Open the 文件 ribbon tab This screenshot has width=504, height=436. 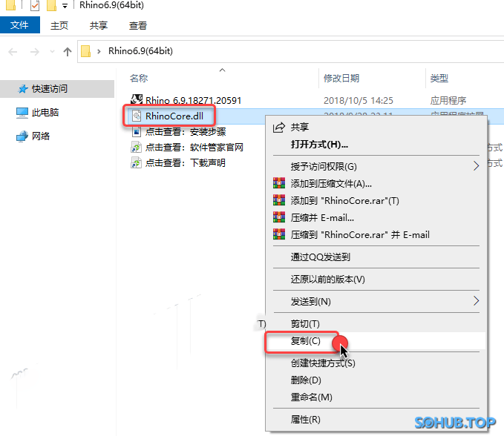pyautogui.click(x=19, y=25)
